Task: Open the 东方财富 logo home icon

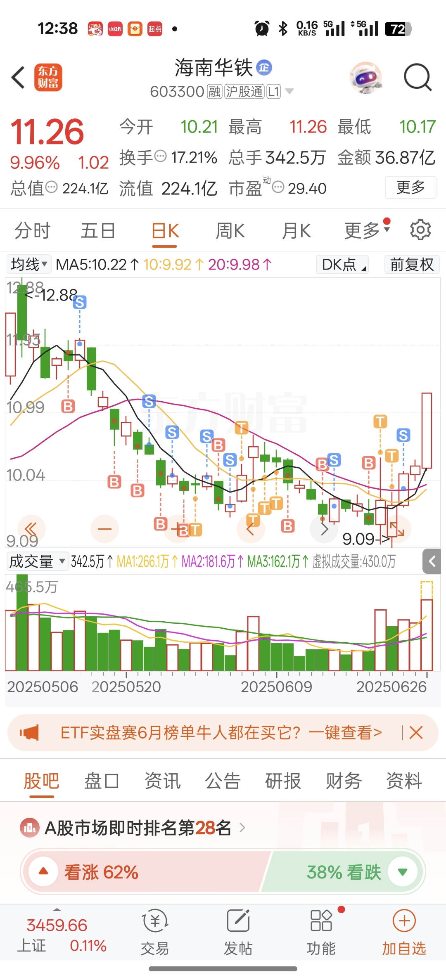Action: click(x=48, y=77)
